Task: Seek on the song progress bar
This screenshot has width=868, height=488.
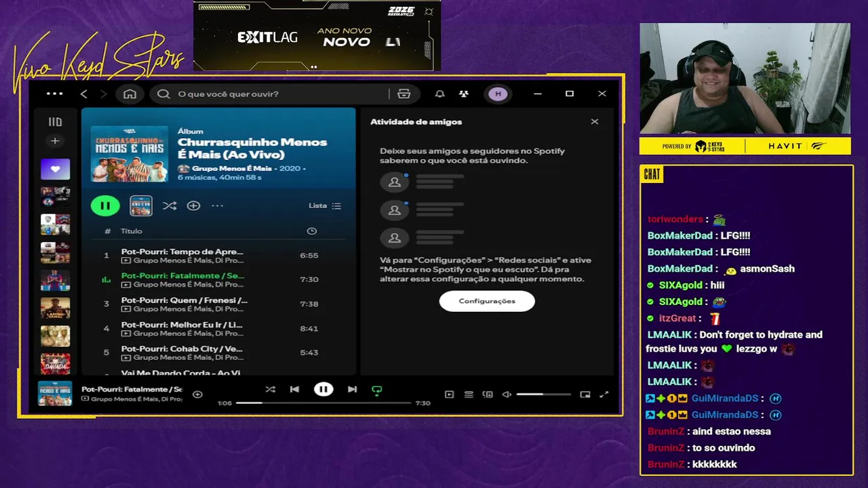Action: coord(323,403)
